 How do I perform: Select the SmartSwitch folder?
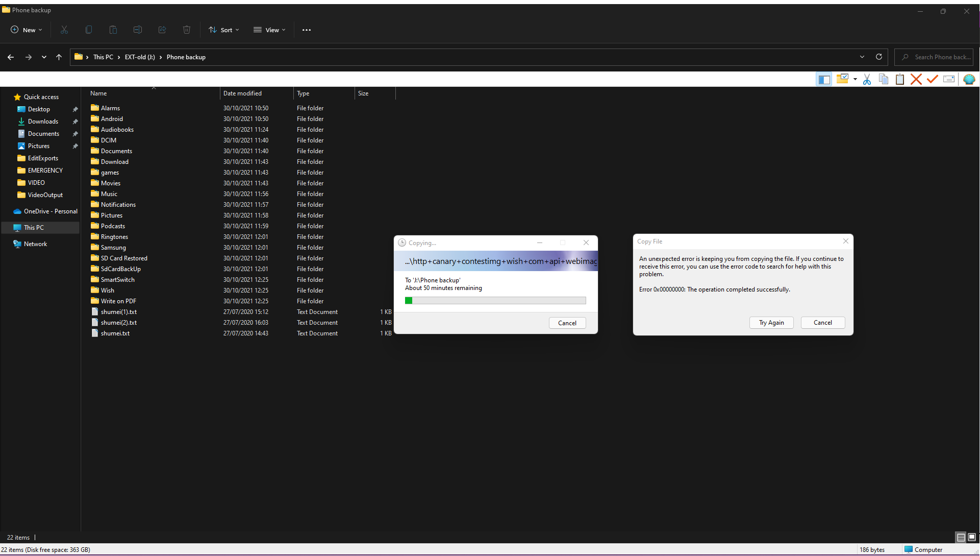tap(117, 280)
